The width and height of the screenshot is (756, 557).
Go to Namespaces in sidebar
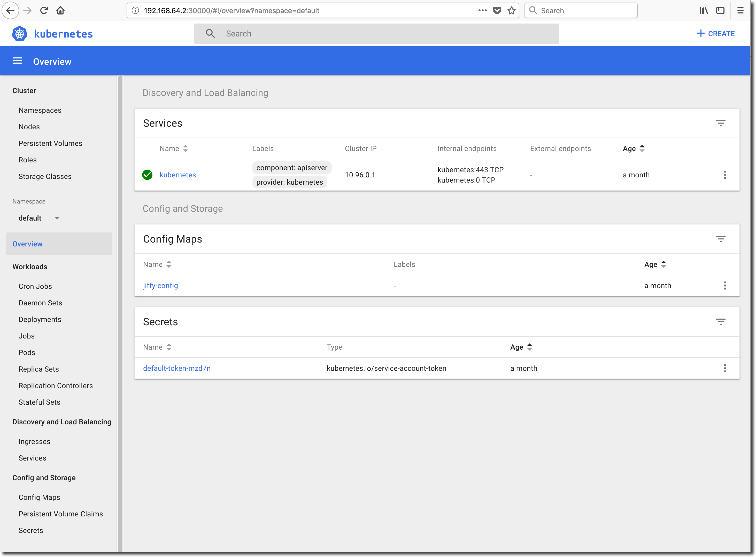click(x=40, y=110)
